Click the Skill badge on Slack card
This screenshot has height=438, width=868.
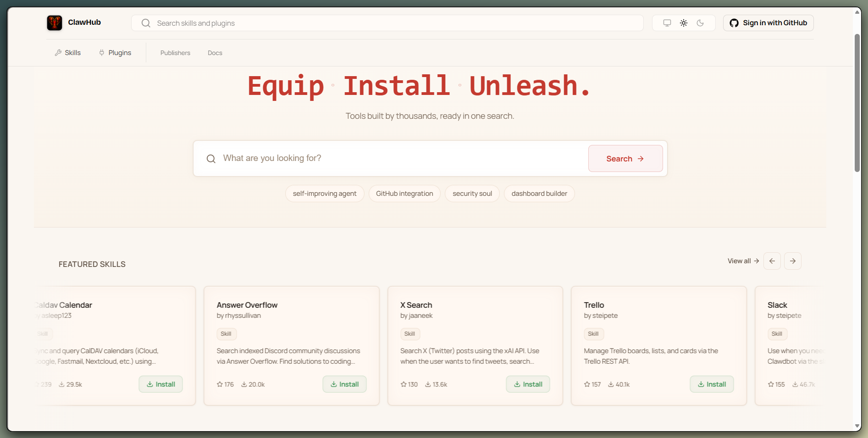777,334
